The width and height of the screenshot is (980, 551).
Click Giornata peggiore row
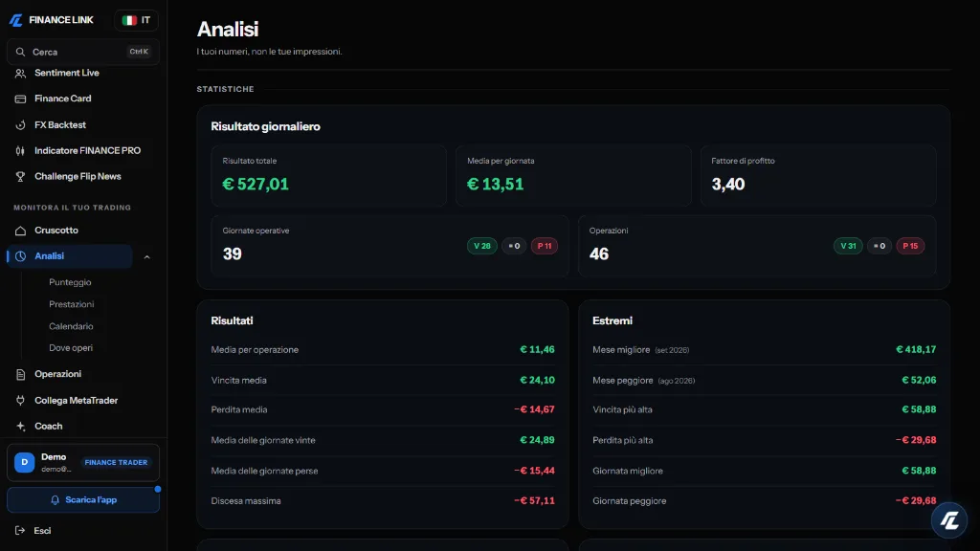[x=764, y=501]
